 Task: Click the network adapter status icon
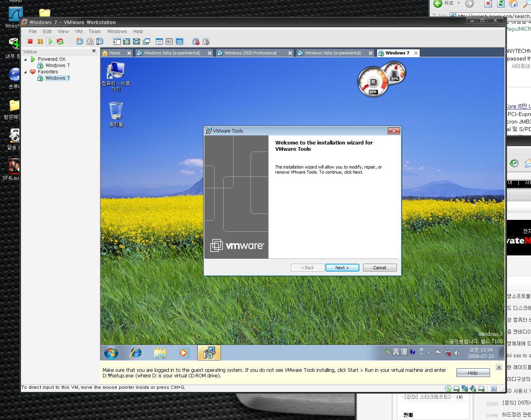point(465,388)
